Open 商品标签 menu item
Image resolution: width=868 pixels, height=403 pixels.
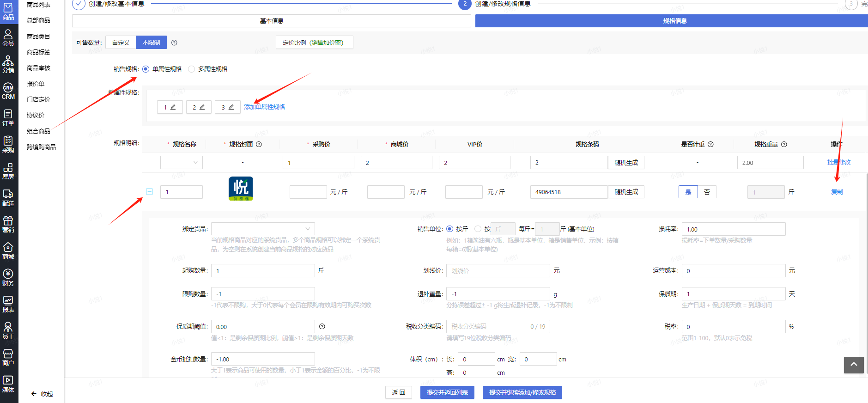tap(38, 52)
